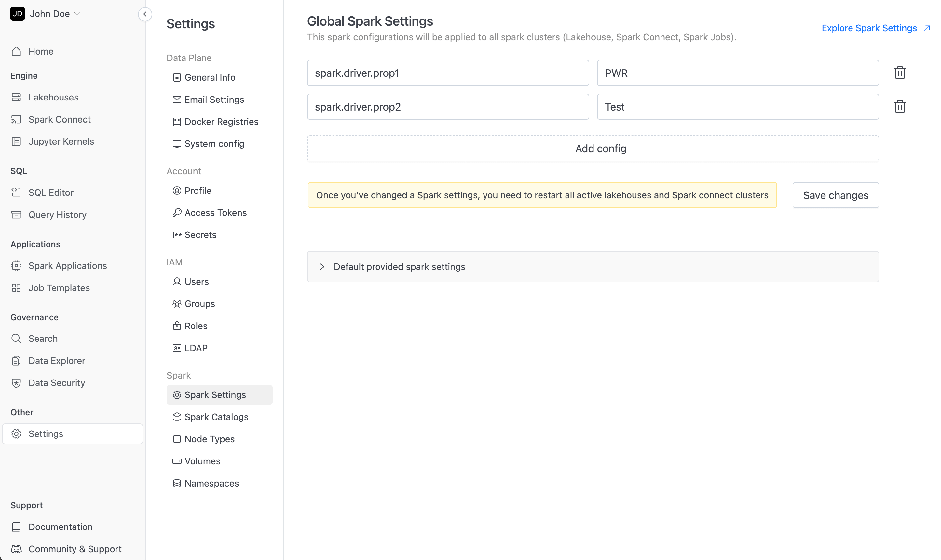Delete the spark.driver.prop1 config row
The height and width of the screenshot is (560, 941).
(x=900, y=72)
